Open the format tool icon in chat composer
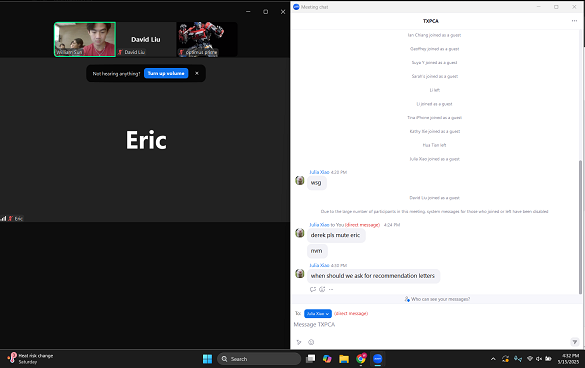The image size is (585, 368). [x=299, y=342]
